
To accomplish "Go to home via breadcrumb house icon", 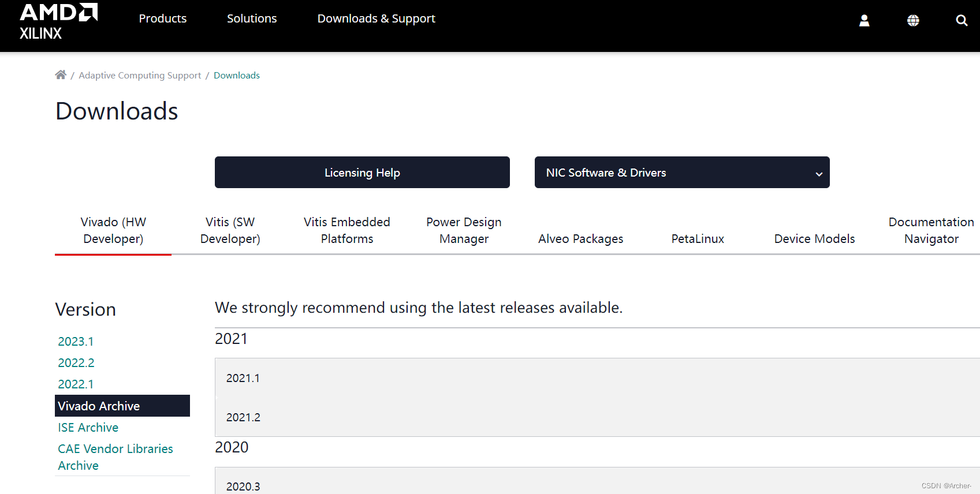I will (x=61, y=75).
